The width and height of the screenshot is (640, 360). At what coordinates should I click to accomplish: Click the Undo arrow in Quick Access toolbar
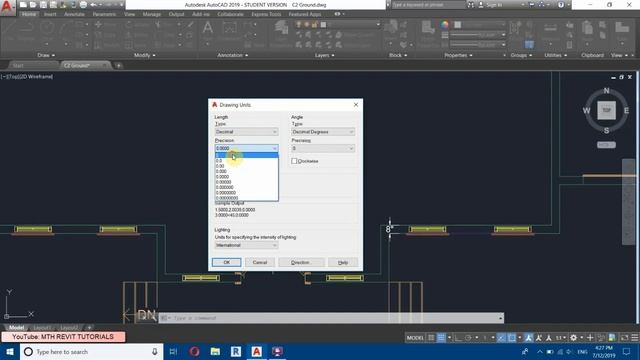[x=93, y=5]
